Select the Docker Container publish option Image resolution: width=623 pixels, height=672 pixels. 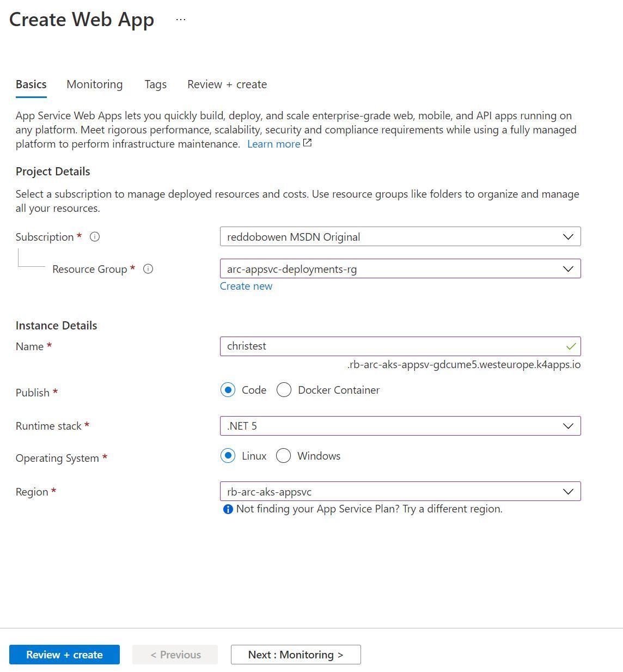pyautogui.click(x=284, y=390)
